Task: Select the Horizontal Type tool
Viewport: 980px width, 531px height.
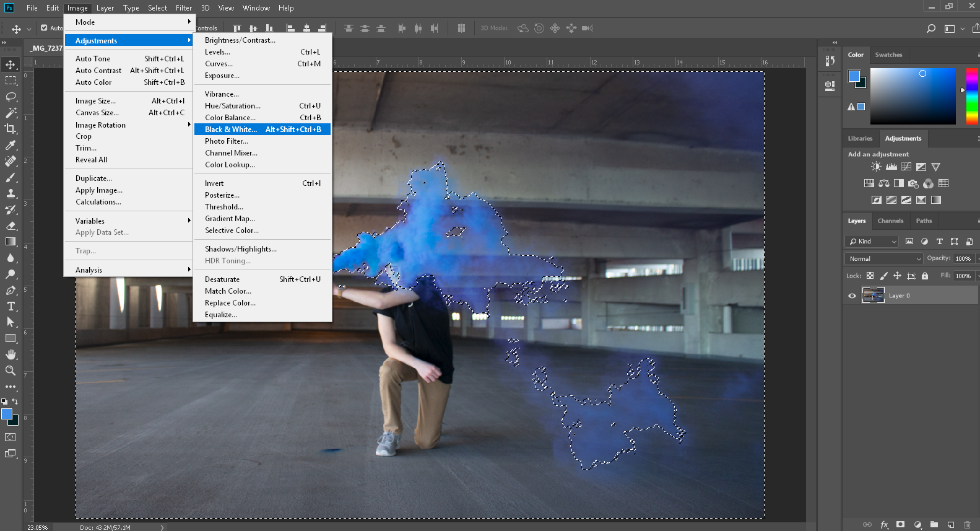Action: point(11,306)
